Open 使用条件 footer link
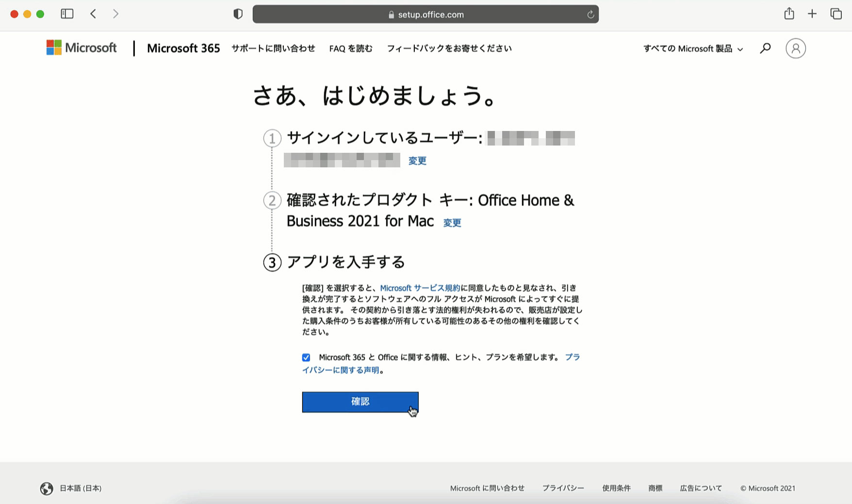This screenshot has width=852, height=504. tap(616, 488)
